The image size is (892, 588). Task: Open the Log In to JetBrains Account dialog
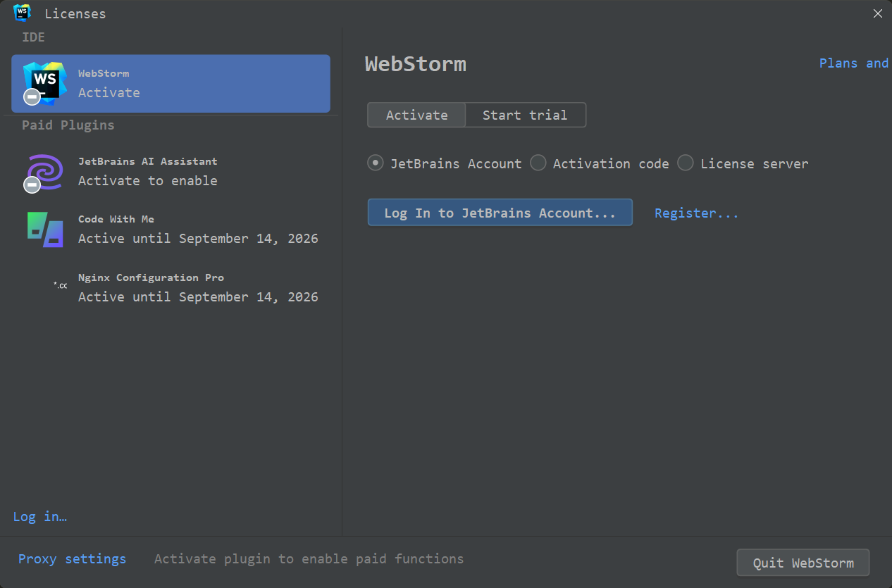coord(500,212)
